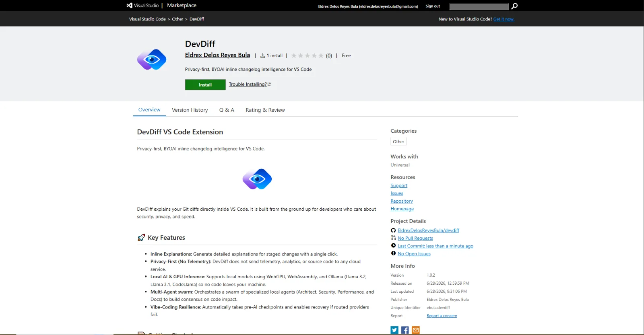Screen dimensions: 644x335
Task: Open the Overview tab
Action: pyautogui.click(x=149, y=110)
